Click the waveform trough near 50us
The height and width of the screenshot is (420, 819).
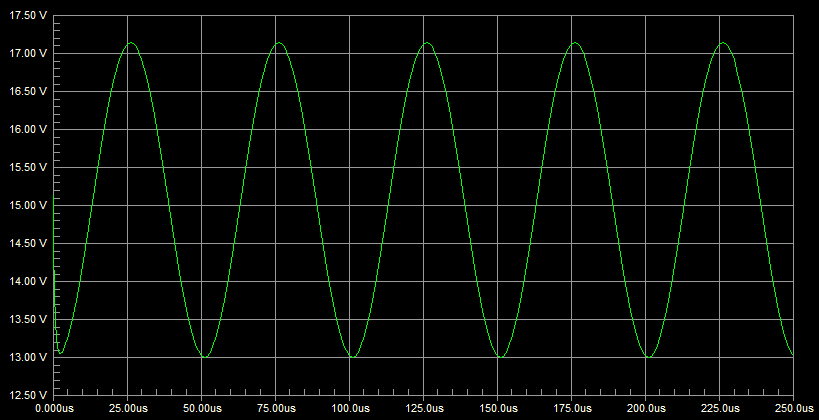(x=205, y=357)
